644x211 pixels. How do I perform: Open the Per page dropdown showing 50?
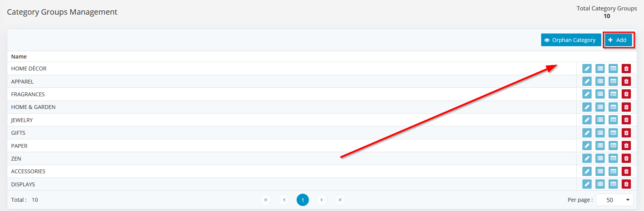pos(615,200)
